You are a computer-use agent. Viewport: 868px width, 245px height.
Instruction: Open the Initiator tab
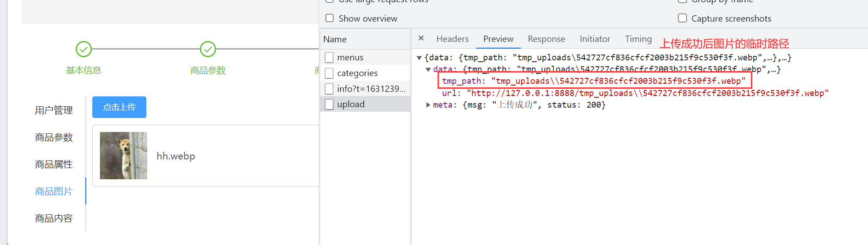click(x=595, y=39)
